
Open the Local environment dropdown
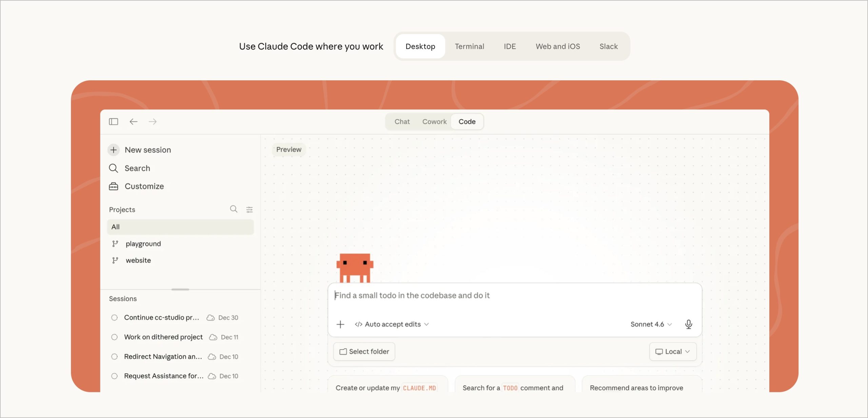coord(673,352)
